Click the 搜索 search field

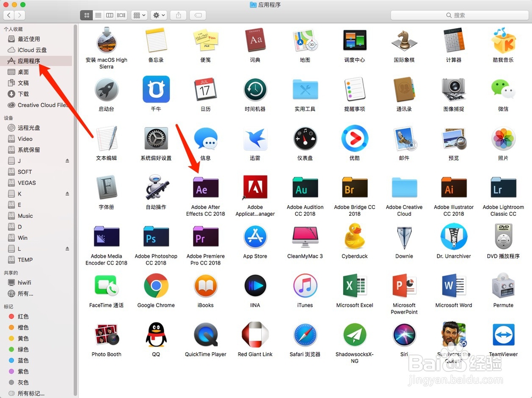[460, 15]
